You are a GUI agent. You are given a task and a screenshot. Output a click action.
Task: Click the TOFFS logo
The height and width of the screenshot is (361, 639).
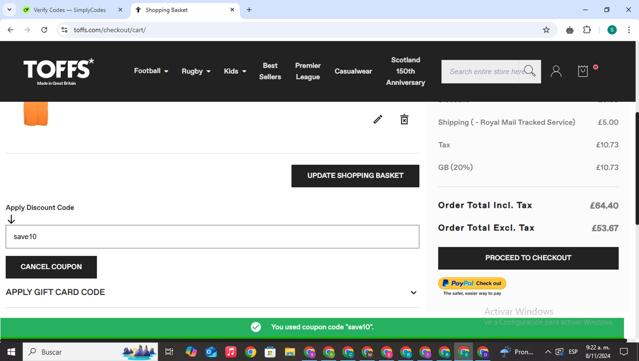click(x=58, y=71)
